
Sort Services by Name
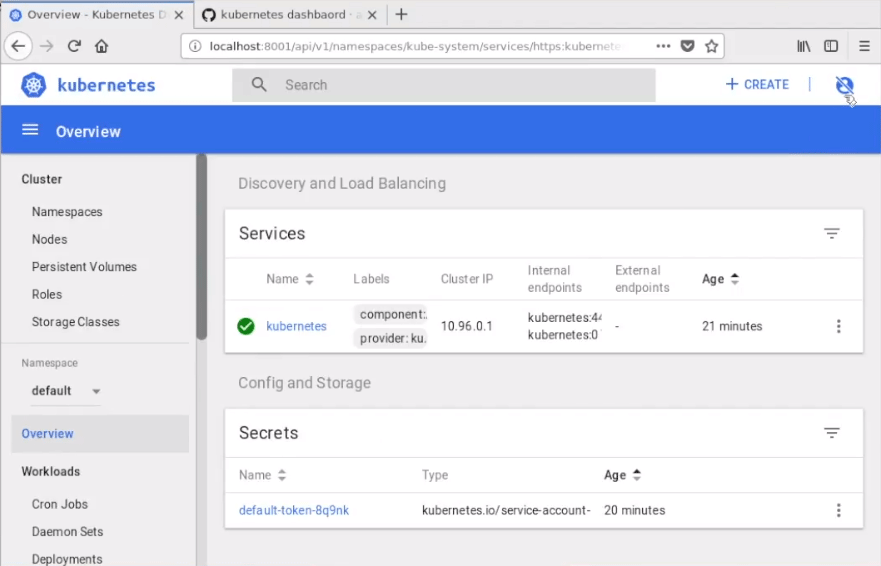(x=289, y=279)
